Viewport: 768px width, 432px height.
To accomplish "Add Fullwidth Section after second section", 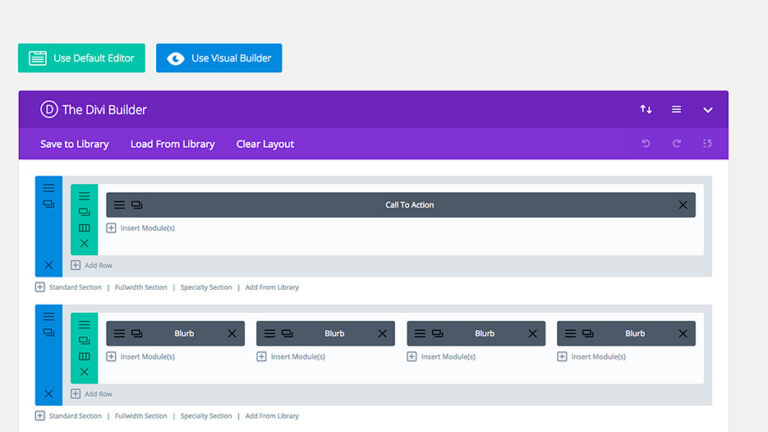I will 141,416.
